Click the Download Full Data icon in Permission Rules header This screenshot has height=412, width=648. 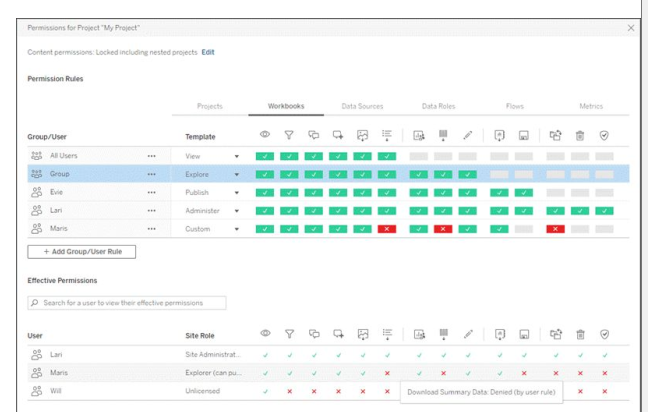443,136
